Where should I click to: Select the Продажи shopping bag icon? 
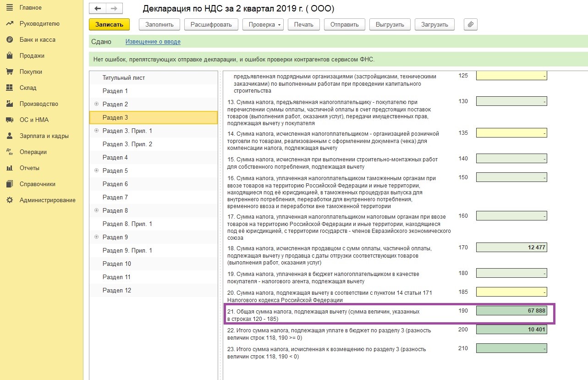[x=9, y=56]
